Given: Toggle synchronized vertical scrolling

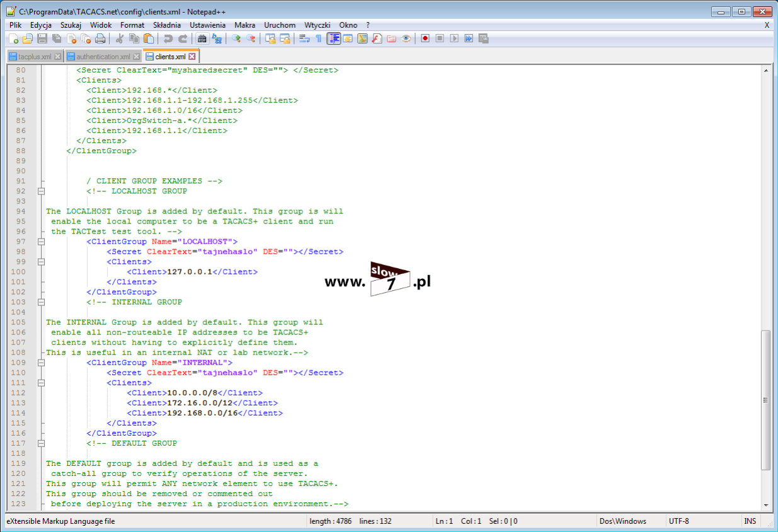Looking at the screenshot, I should coord(270,38).
